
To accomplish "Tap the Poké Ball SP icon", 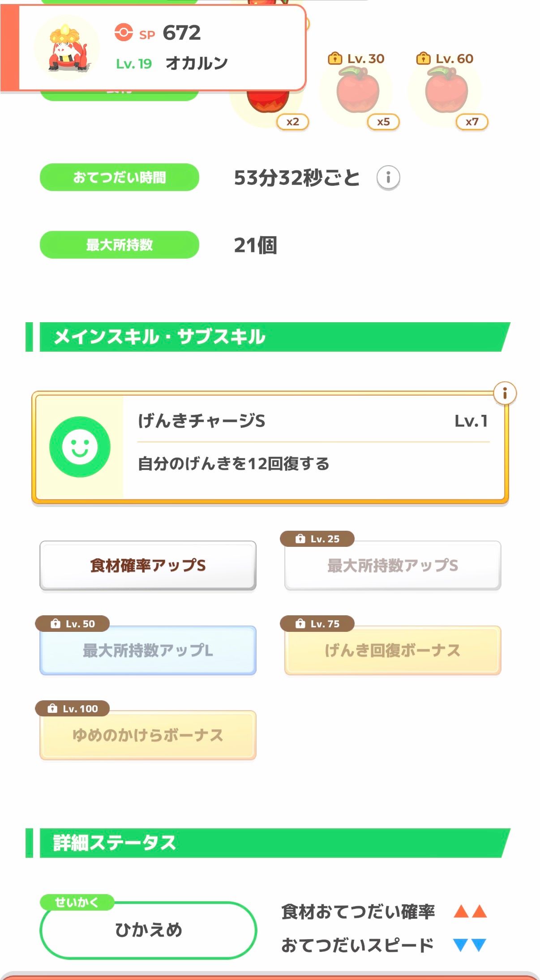I will pos(124,33).
